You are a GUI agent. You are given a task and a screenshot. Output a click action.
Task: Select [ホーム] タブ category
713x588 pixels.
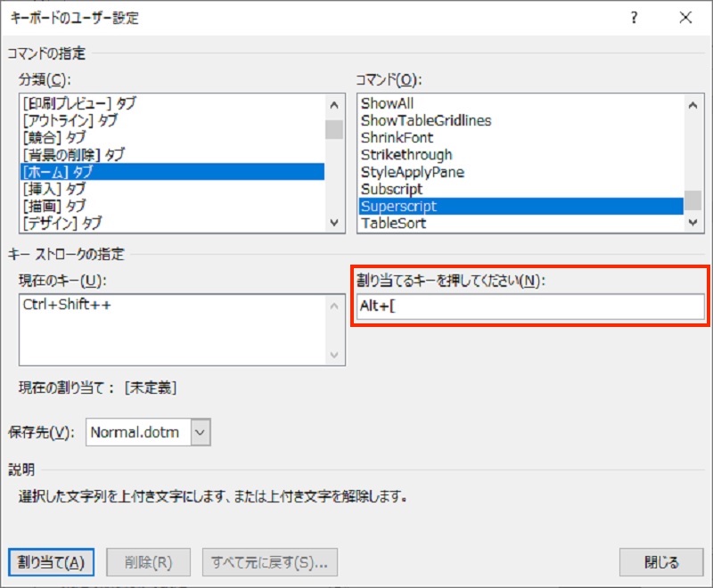[x=172, y=172]
